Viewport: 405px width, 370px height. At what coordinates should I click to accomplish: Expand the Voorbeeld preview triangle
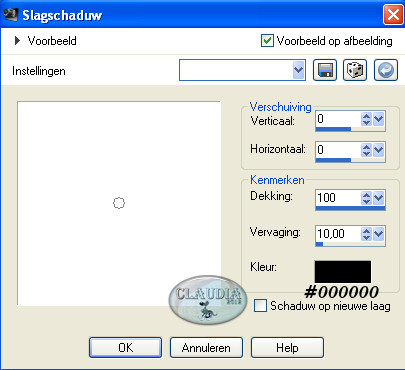[x=17, y=41]
